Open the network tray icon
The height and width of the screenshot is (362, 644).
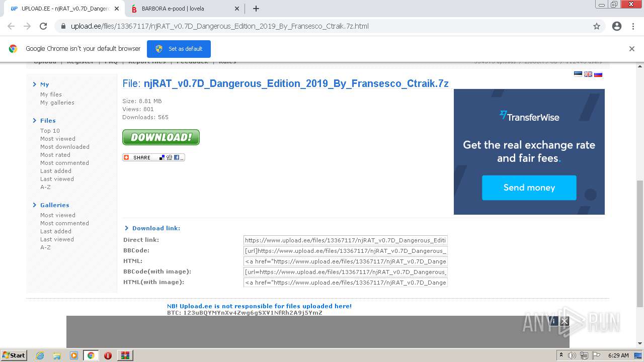[x=584, y=355]
